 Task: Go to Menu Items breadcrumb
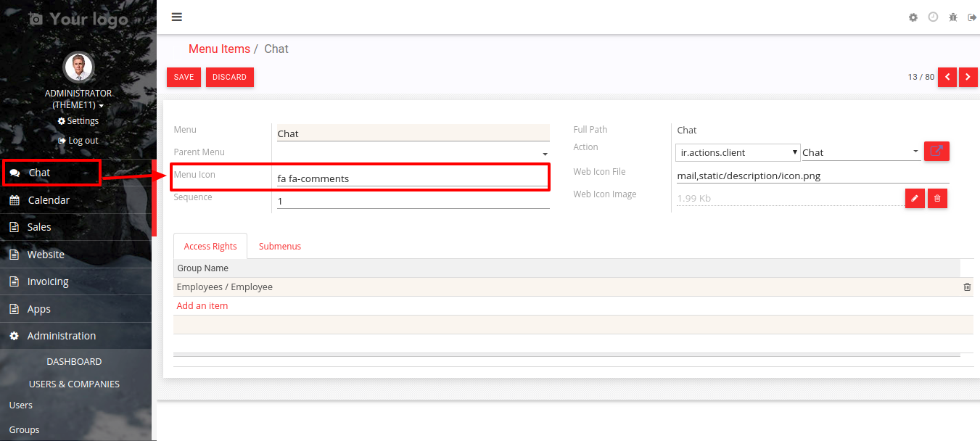tap(219, 49)
